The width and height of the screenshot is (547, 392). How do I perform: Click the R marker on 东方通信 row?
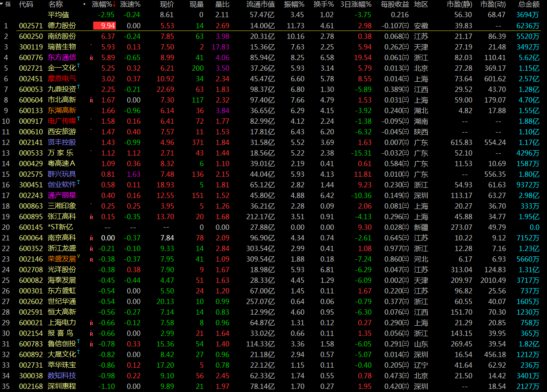point(91,58)
